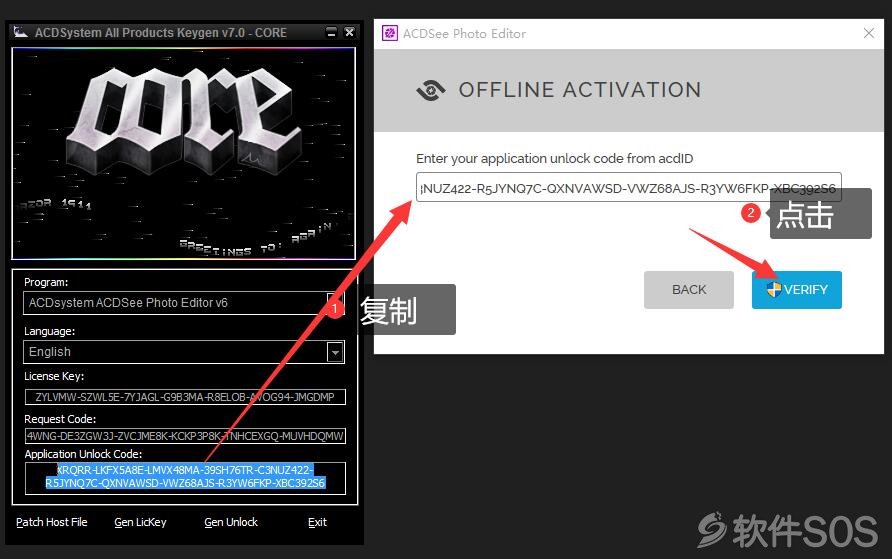
Task: Click Gen Unlock button
Action: click(231, 522)
